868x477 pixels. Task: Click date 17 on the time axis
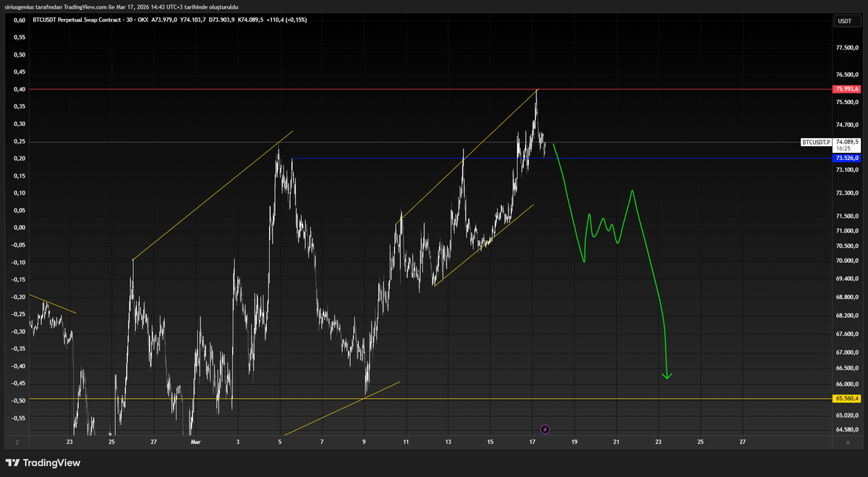pyautogui.click(x=532, y=441)
